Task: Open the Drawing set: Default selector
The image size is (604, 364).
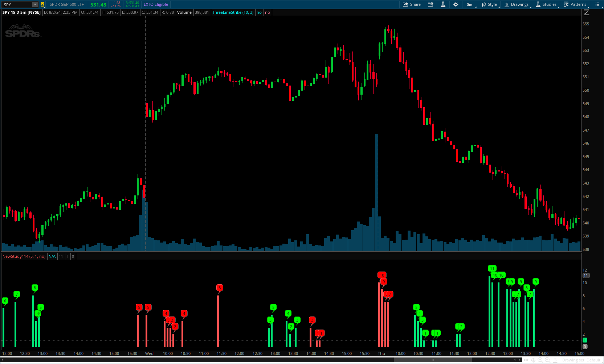Action: pyautogui.click(x=581, y=360)
